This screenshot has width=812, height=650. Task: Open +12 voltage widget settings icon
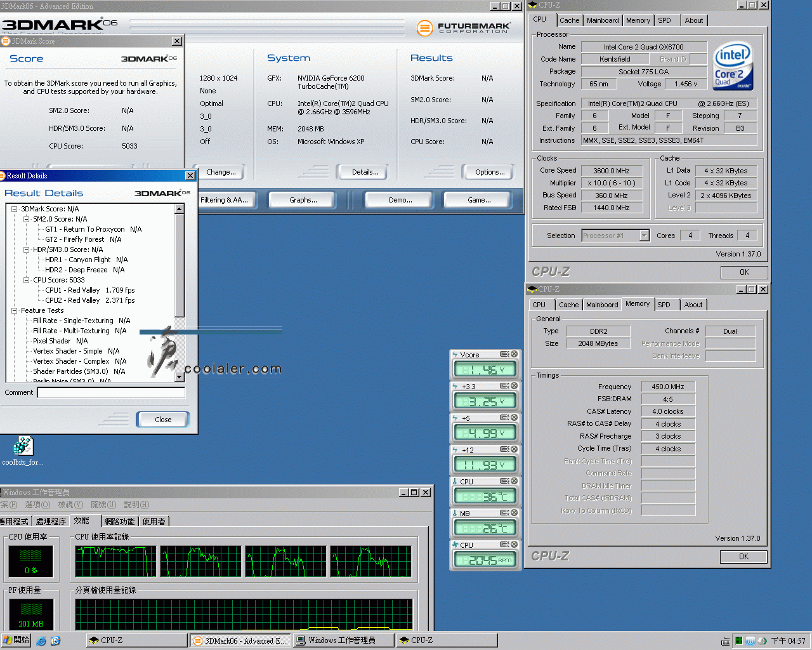tap(504, 449)
